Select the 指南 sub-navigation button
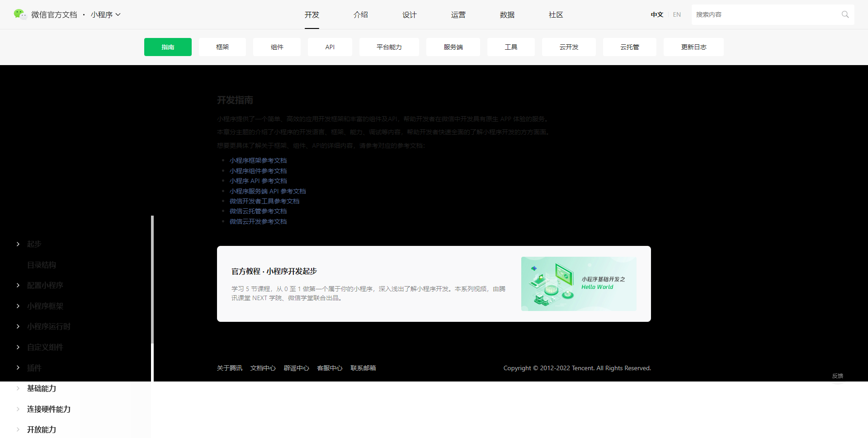The height and width of the screenshot is (438, 868). (168, 47)
